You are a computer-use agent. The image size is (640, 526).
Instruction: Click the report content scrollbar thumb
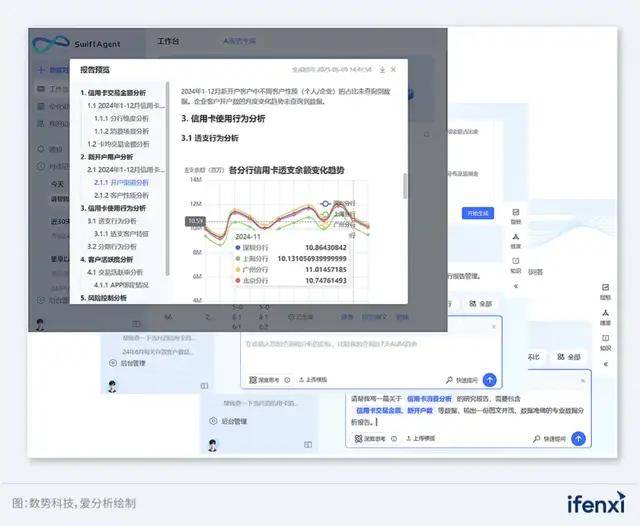tap(405, 186)
